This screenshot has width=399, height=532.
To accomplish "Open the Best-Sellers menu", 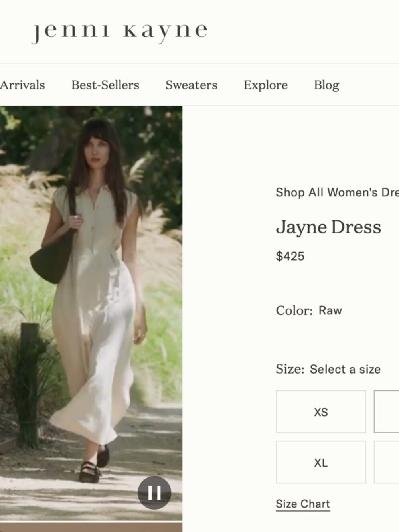I will tap(105, 85).
